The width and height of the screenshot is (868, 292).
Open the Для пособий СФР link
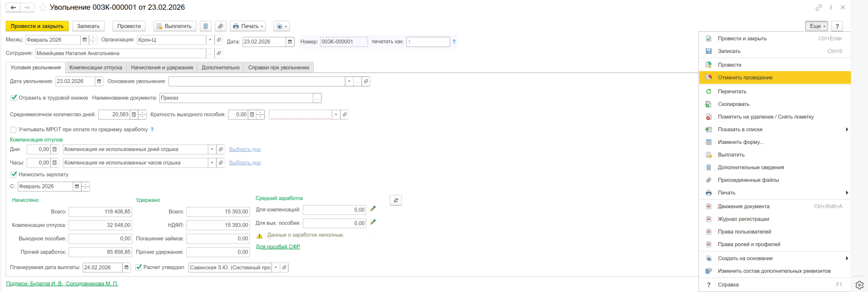click(278, 247)
